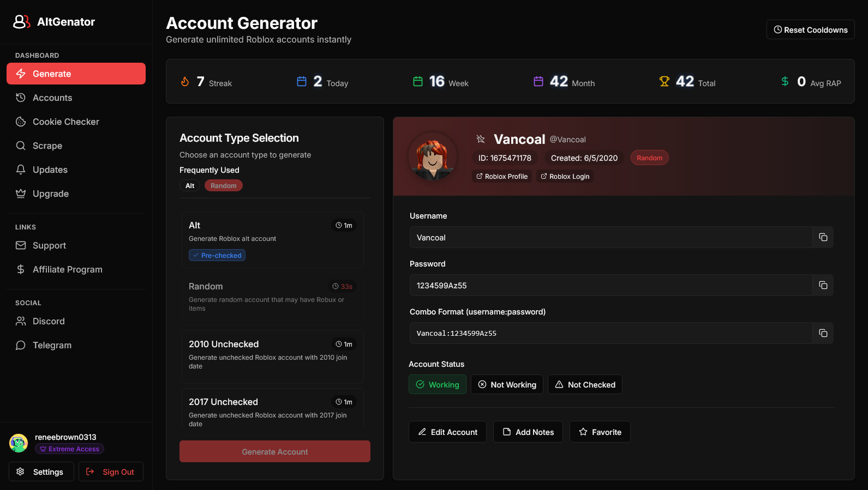Screen dimensions: 868x490
Task: Click the 33s cooldown timer on Random
Action: pos(343,286)
